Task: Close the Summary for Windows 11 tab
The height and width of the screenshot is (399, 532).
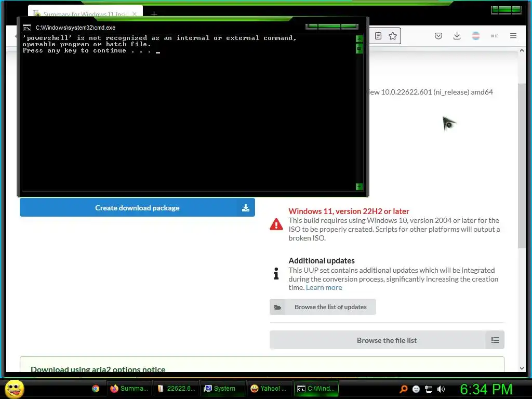Action: coord(135,14)
